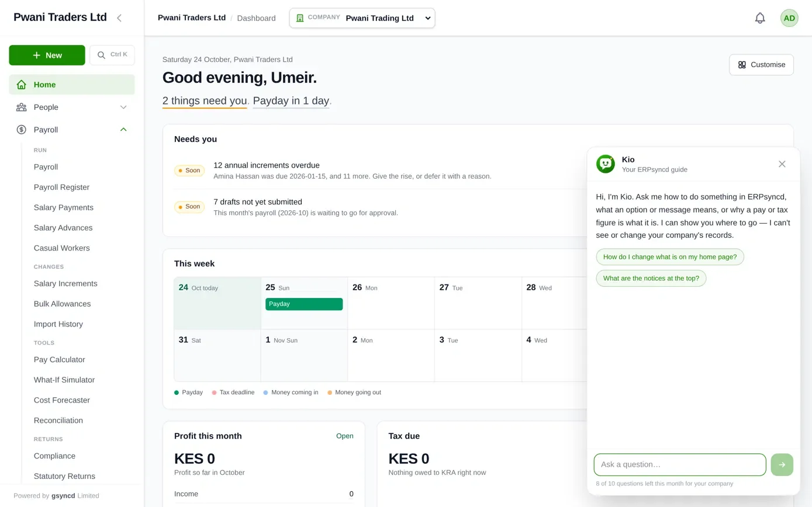
Task: Open Salary Advances
Action: pyautogui.click(x=63, y=228)
